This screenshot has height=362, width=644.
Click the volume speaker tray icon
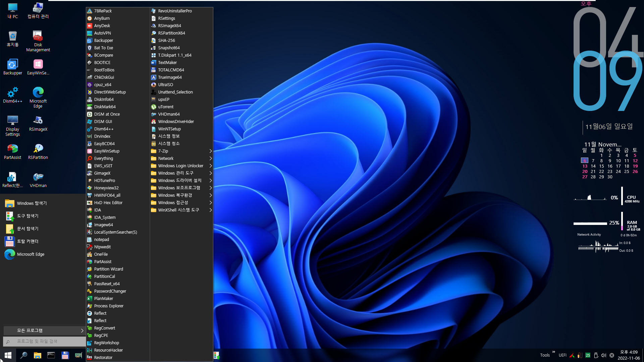click(x=604, y=355)
